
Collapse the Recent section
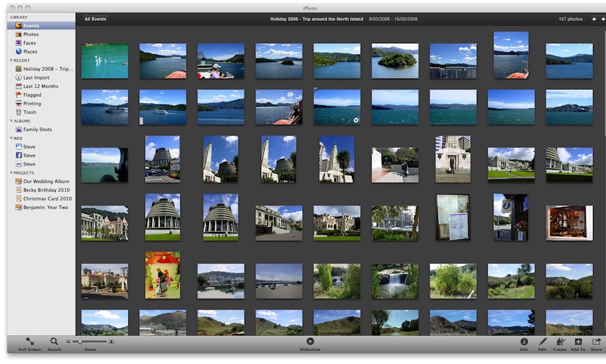12,61
